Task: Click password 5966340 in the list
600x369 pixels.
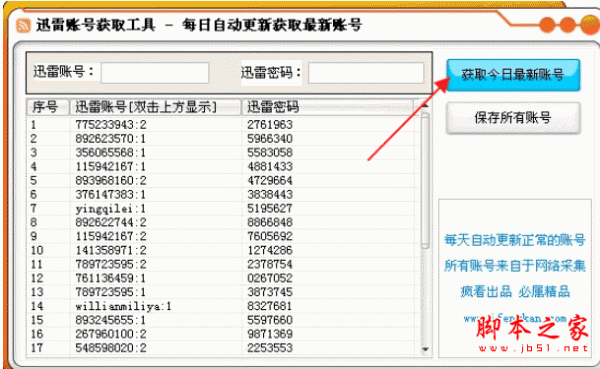Action: click(270, 139)
